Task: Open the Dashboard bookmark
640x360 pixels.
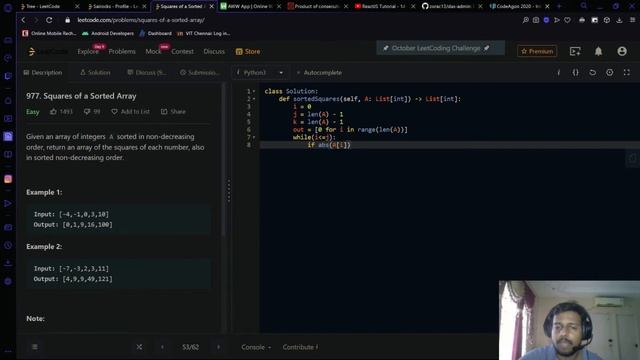Action: [156, 33]
